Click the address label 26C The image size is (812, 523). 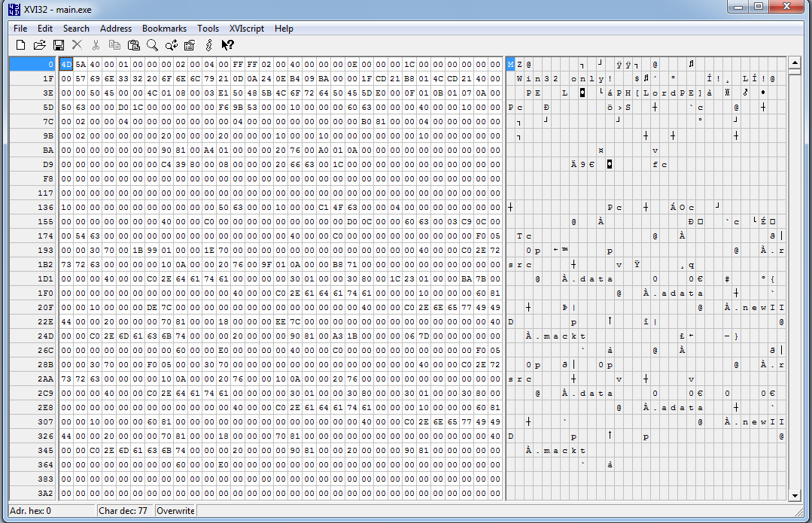[46, 350]
